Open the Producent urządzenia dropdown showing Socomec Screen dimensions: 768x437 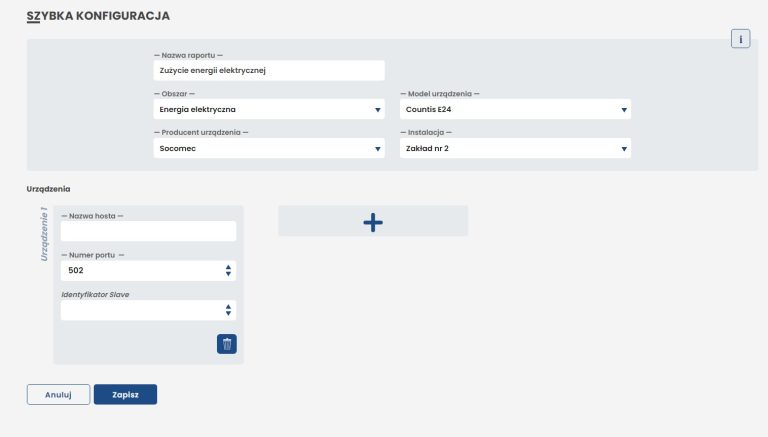(269, 148)
